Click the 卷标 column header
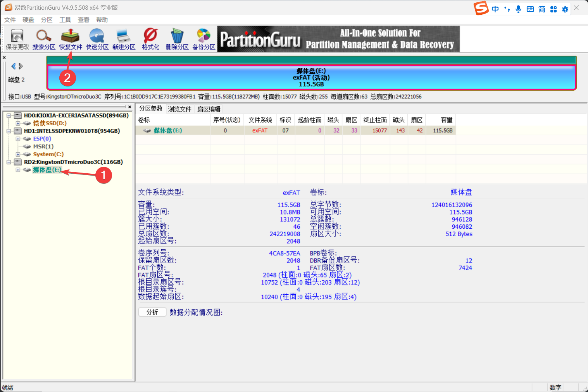The height and width of the screenshot is (392, 588). 173,120
